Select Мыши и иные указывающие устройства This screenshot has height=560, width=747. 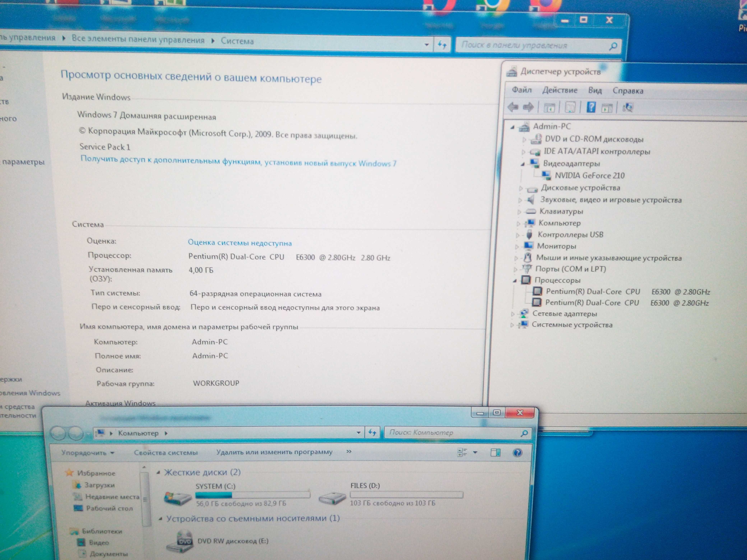tap(609, 258)
